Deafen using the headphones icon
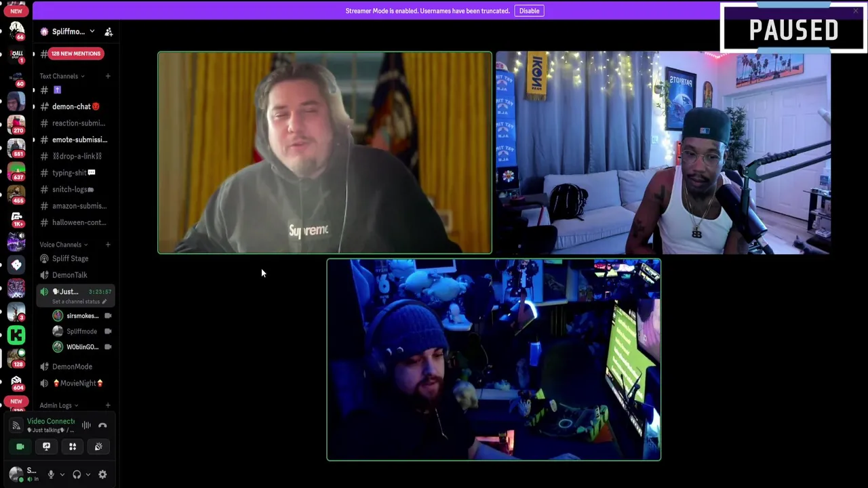 pos(77,474)
